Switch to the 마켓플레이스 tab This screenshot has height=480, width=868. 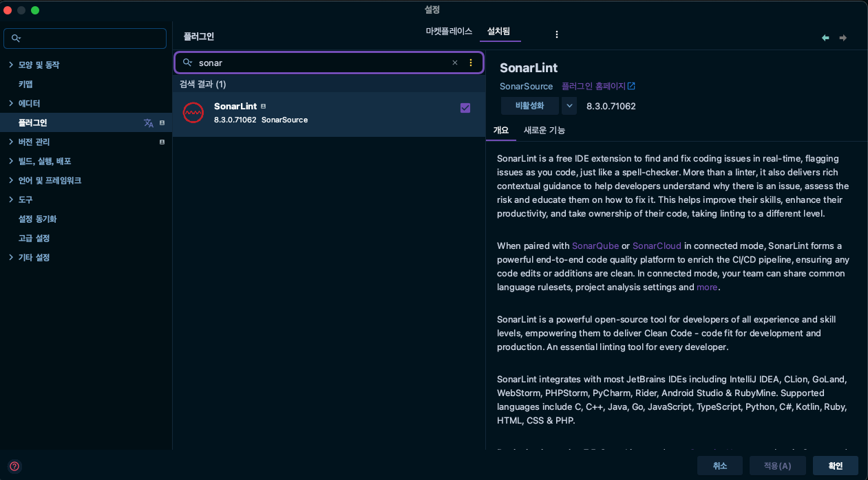[x=449, y=32]
